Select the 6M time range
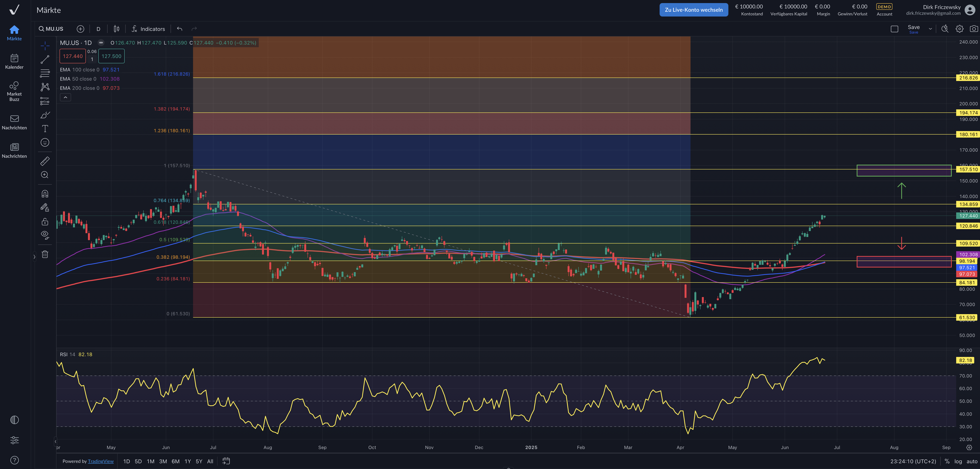The image size is (980, 469). pos(175,461)
